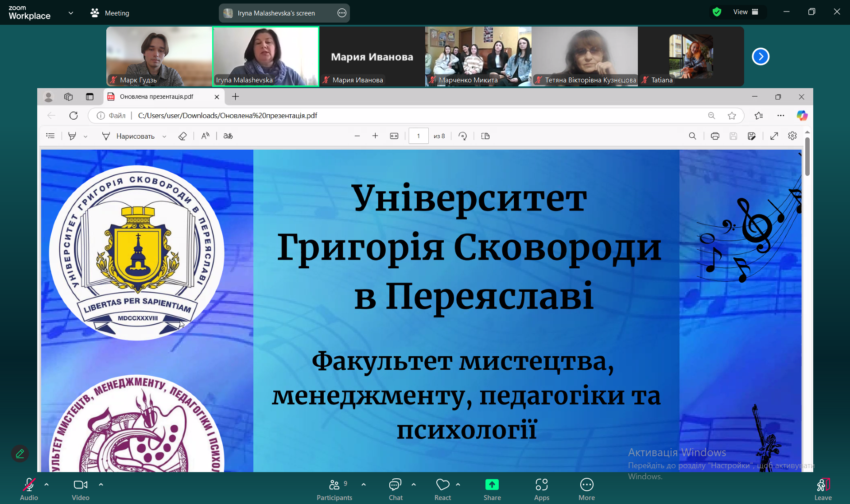Enter PDF full screen mode

coord(774,136)
